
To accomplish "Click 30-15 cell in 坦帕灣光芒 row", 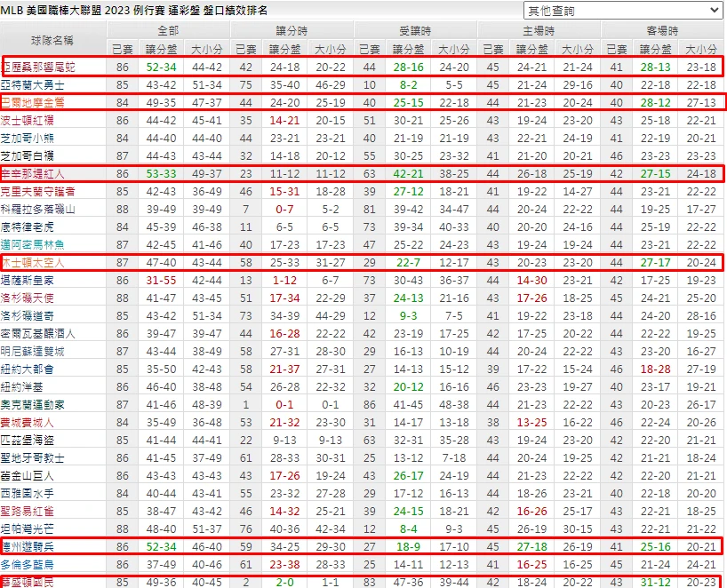I will click(578, 529).
